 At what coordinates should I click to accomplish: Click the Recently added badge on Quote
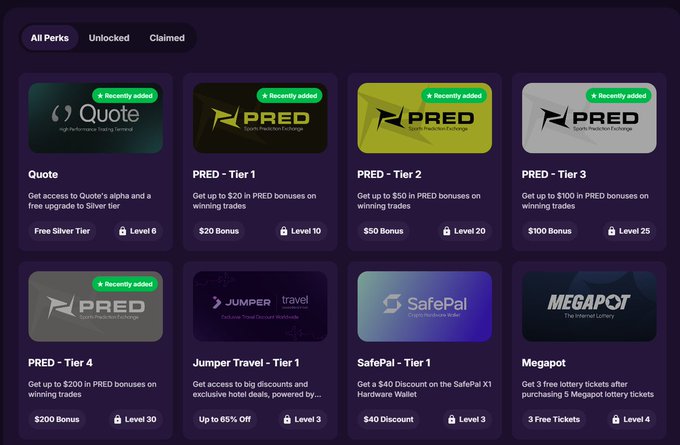(x=125, y=95)
